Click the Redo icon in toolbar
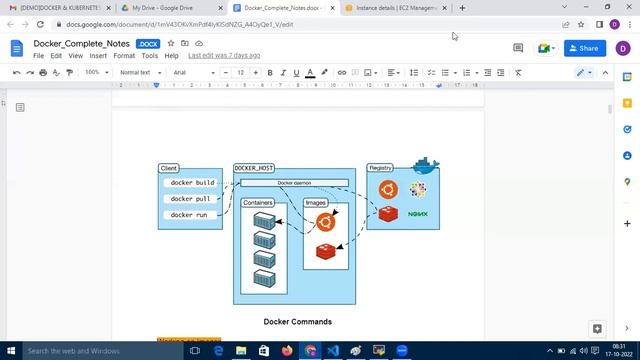Screen dimensions: 640x360 30,73
